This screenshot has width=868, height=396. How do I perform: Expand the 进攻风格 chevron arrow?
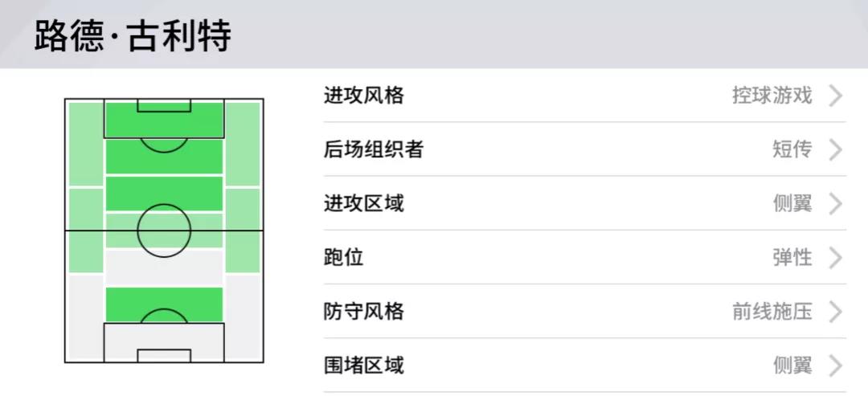click(x=836, y=96)
